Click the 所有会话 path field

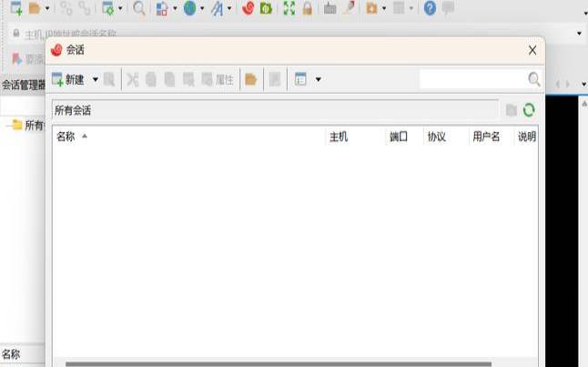pyautogui.click(x=276, y=110)
